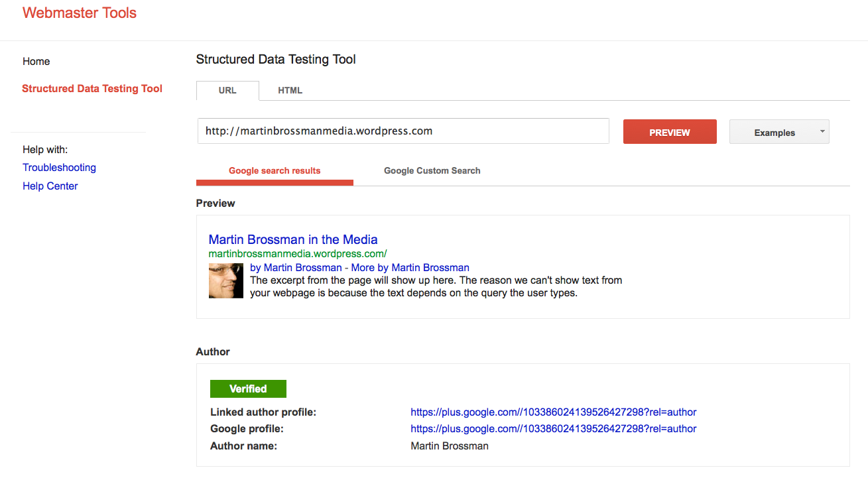Viewport: 868px width, 478px height.
Task: Click the 'Author name:' label
Action: pyautogui.click(x=243, y=446)
